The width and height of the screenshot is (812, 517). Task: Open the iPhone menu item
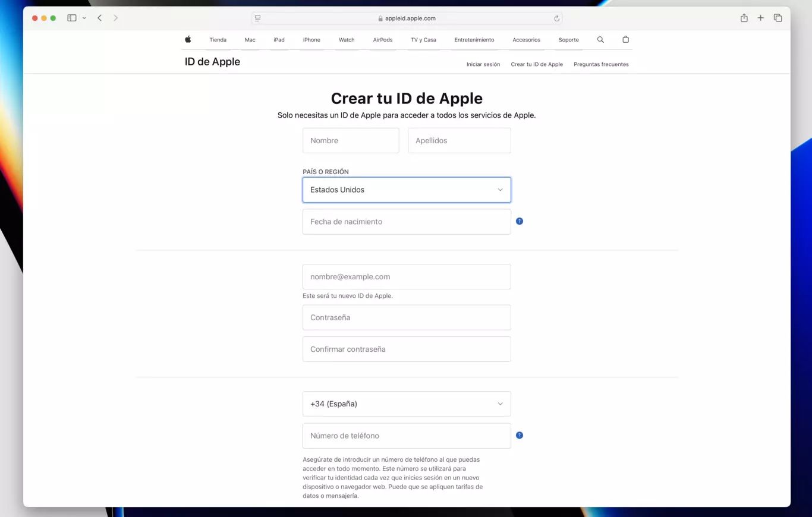click(311, 40)
